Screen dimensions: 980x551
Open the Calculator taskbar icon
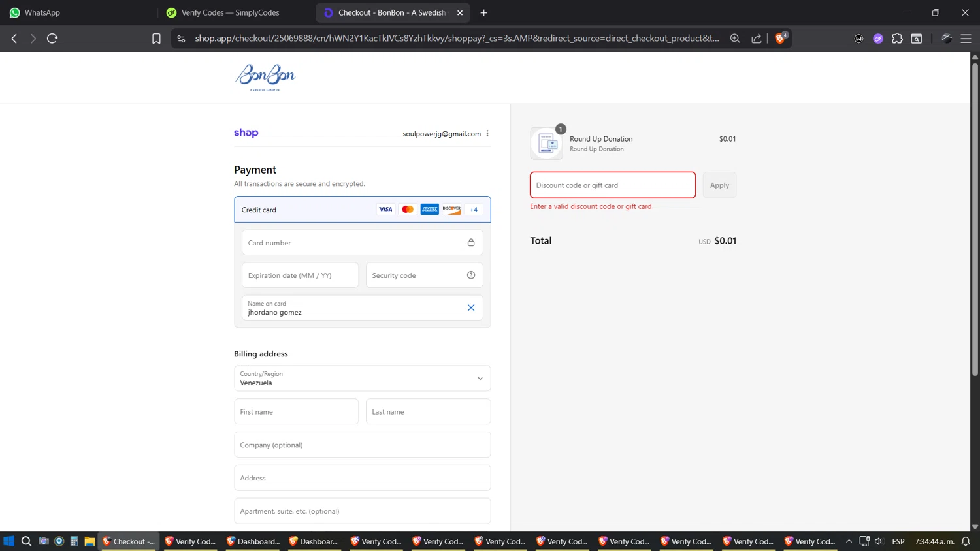click(x=74, y=541)
